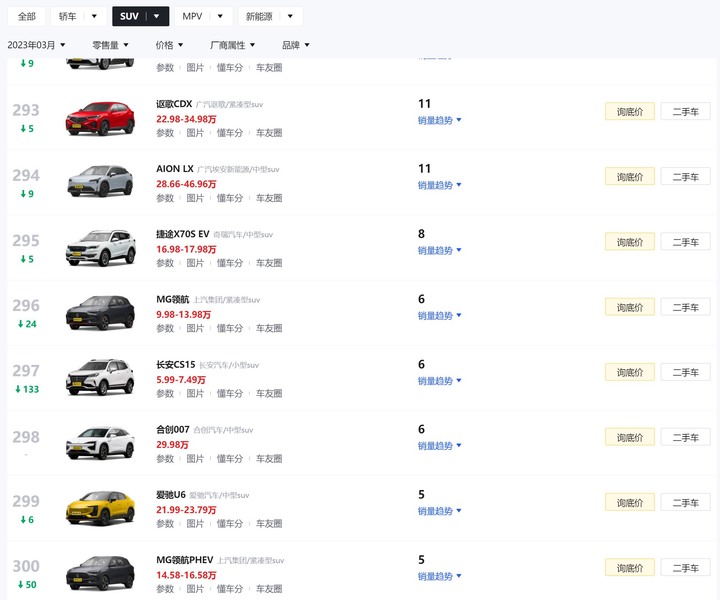Open the 捷途X70S EV model title
Screen dimensions: 720x600
coord(182,234)
